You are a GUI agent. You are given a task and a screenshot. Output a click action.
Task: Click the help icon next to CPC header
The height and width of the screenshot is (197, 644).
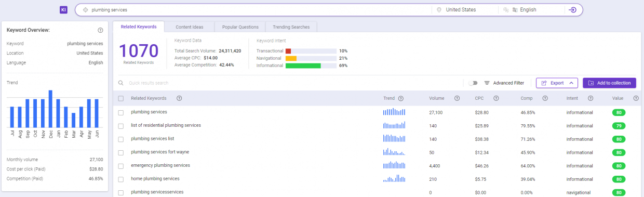[x=496, y=98]
